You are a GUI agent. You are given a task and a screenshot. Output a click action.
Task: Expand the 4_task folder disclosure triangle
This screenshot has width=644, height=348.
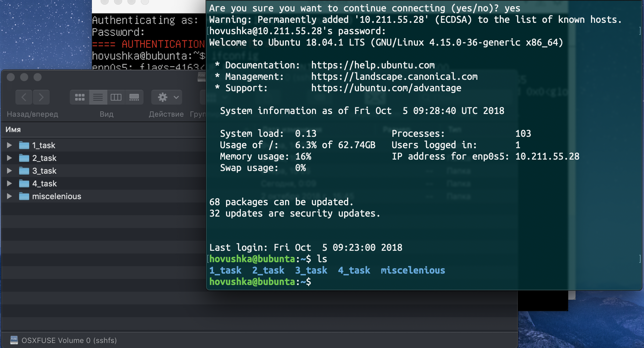point(9,183)
